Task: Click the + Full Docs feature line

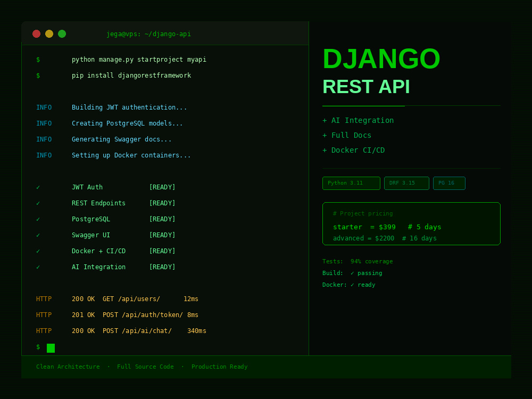Action: [347, 135]
